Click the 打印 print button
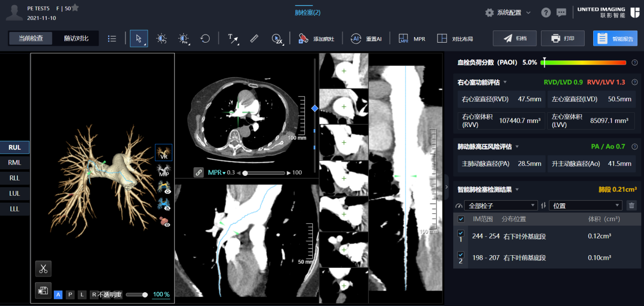 (x=563, y=39)
